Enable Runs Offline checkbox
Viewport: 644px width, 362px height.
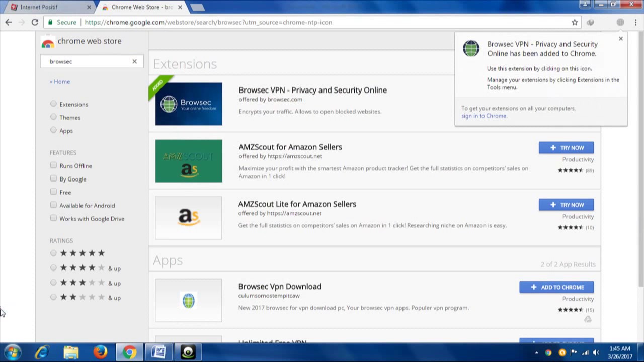53,165
